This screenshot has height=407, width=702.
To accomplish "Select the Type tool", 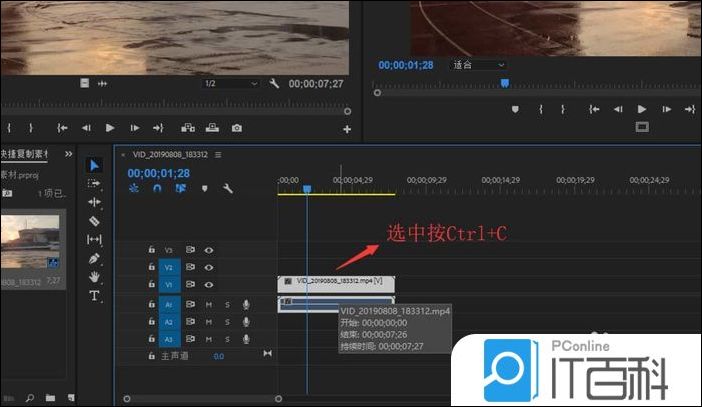I will click(94, 296).
